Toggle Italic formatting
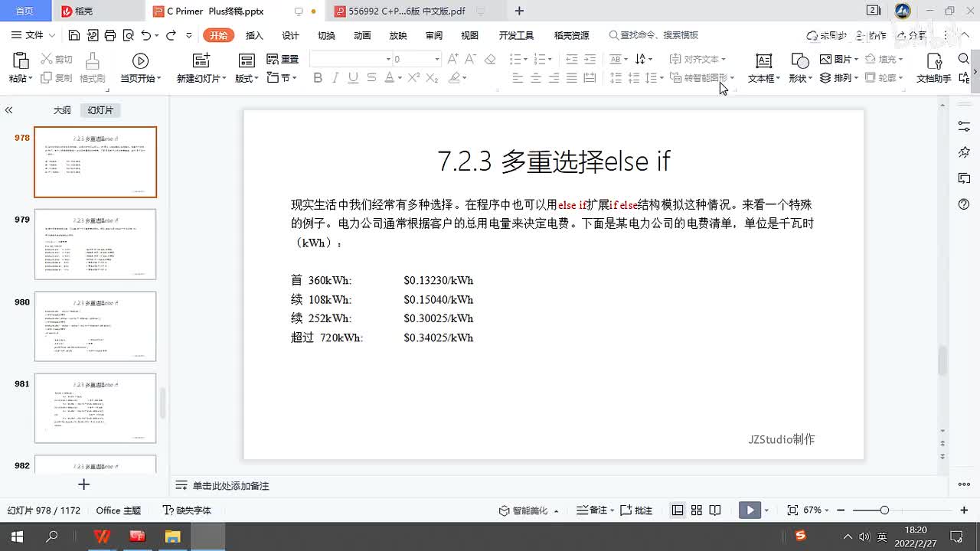Viewport: 980px width, 551px height. (x=335, y=77)
